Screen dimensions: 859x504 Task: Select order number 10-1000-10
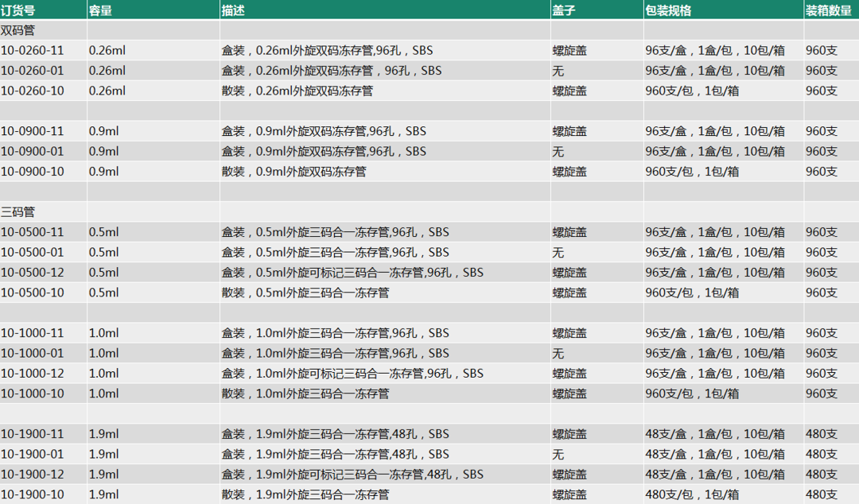pyautogui.click(x=33, y=394)
